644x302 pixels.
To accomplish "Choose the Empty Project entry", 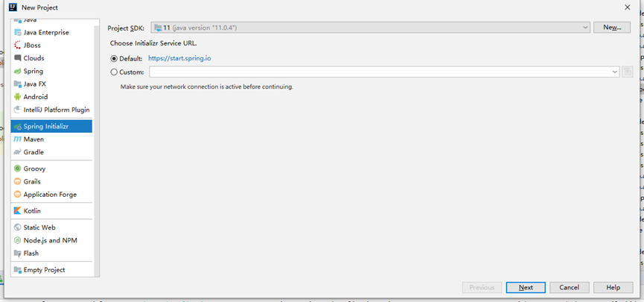I will (45, 270).
